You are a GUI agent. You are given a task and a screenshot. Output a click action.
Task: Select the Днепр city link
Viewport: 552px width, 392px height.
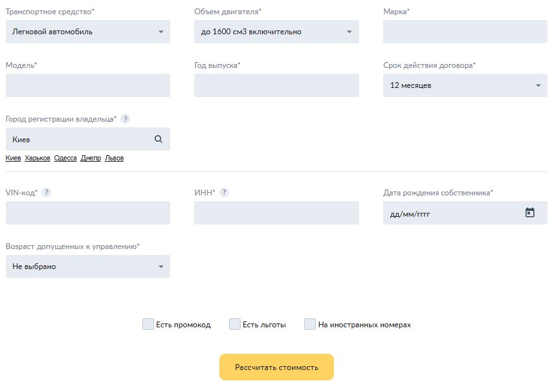(91, 158)
